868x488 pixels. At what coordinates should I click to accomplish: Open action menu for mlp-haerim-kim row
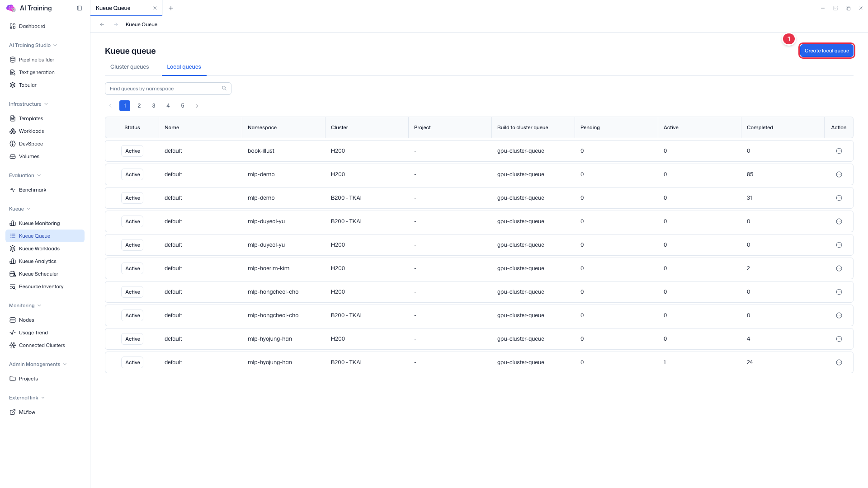coord(839,268)
